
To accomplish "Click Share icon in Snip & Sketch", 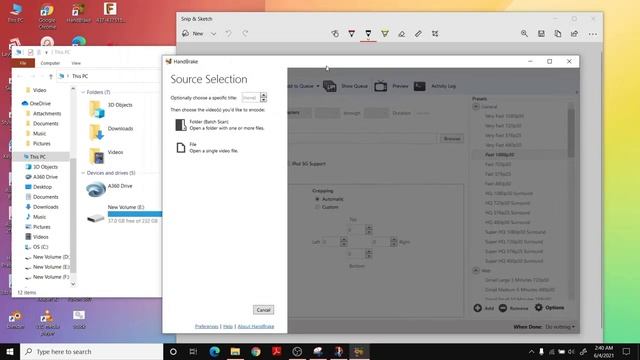I will click(574, 33).
